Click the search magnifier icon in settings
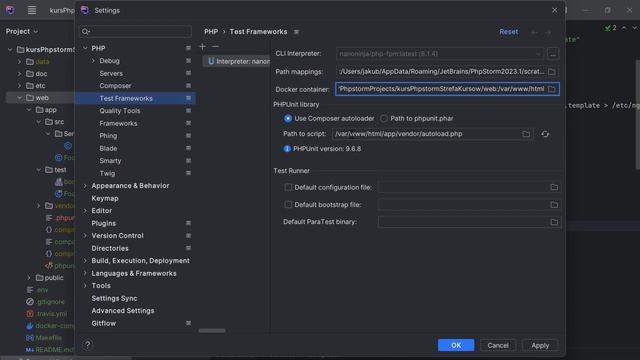Image resolution: width=640 pixels, height=360 pixels. point(85,31)
